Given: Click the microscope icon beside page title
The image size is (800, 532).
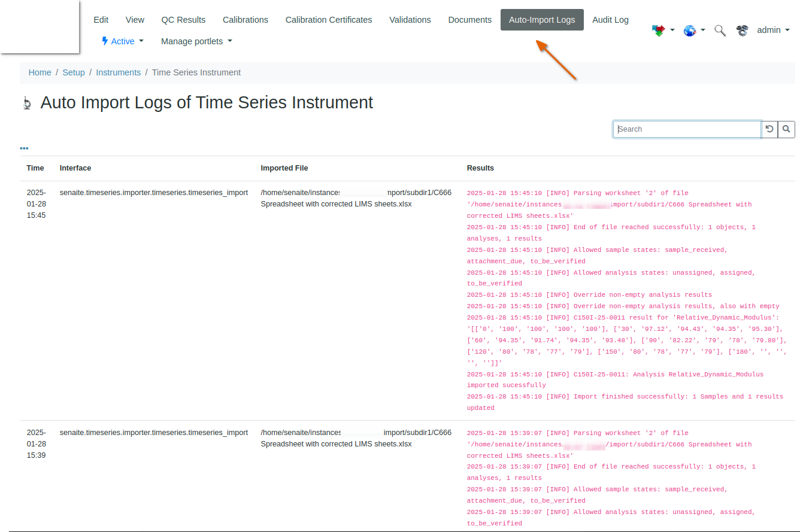Looking at the screenshot, I should 27,104.
